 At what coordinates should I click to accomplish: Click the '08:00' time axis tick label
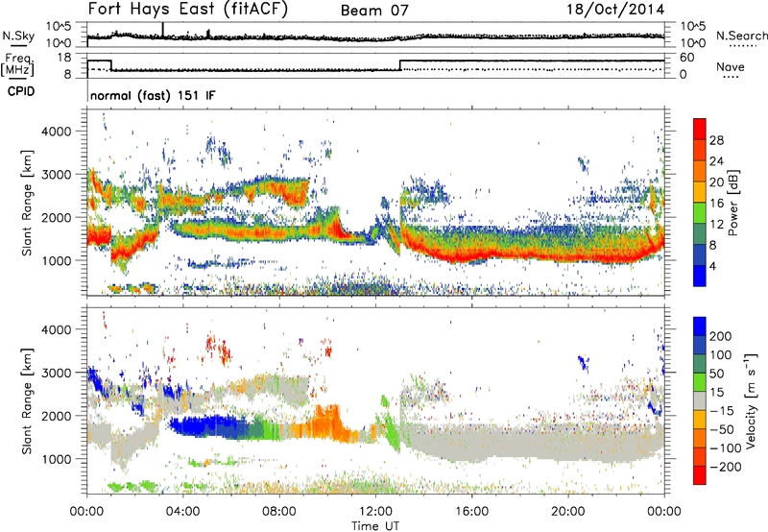[x=279, y=512]
